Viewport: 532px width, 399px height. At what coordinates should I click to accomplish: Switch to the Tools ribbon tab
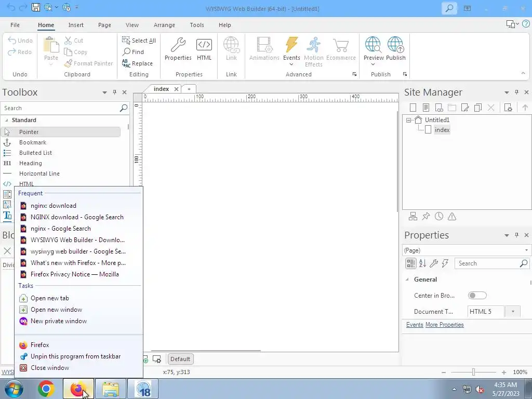pos(197,25)
